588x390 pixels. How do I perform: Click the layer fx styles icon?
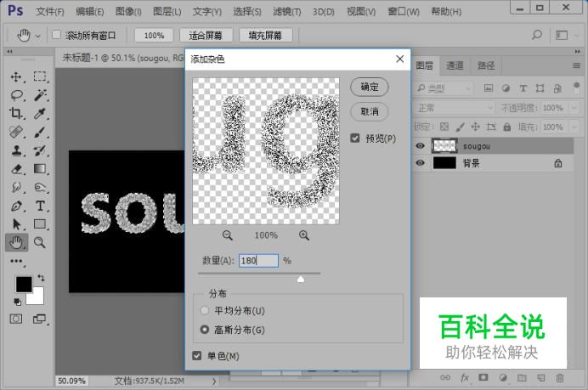coord(465,377)
